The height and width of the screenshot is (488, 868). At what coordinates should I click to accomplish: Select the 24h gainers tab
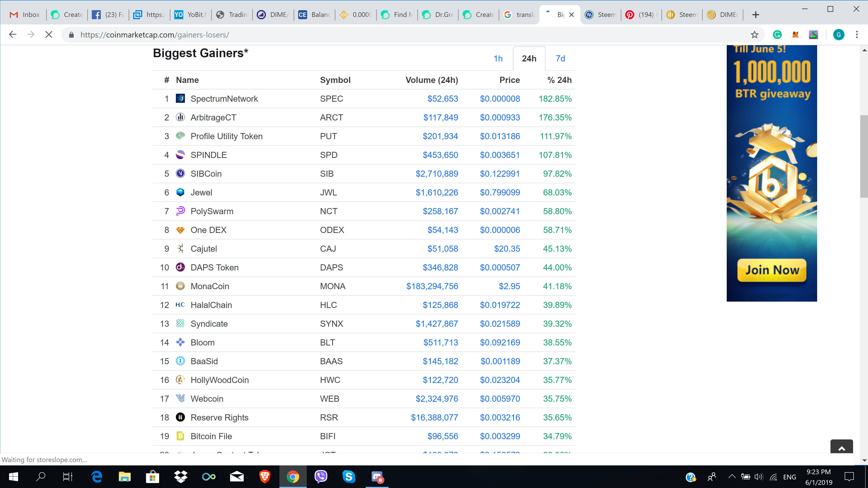[x=529, y=59]
